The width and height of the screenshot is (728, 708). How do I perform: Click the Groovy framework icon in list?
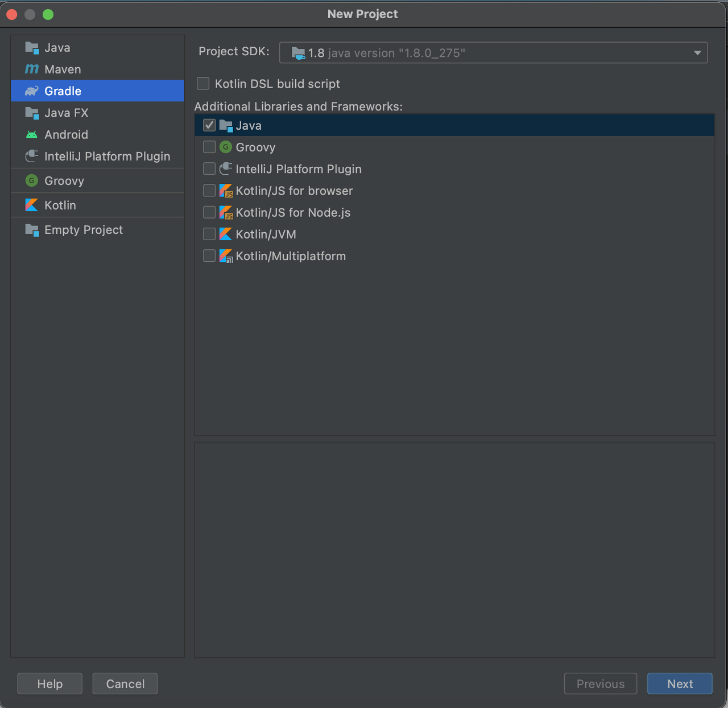pos(226,147)
